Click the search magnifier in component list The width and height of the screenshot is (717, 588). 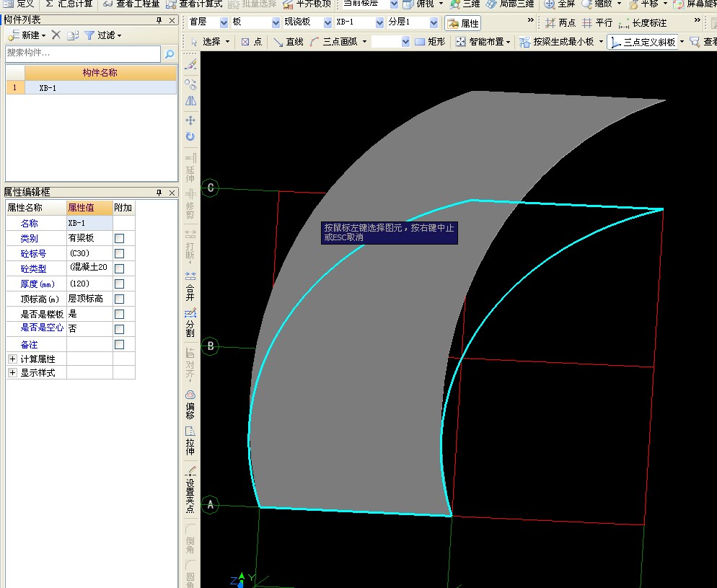pyautogui.click(x=170, y=54)
